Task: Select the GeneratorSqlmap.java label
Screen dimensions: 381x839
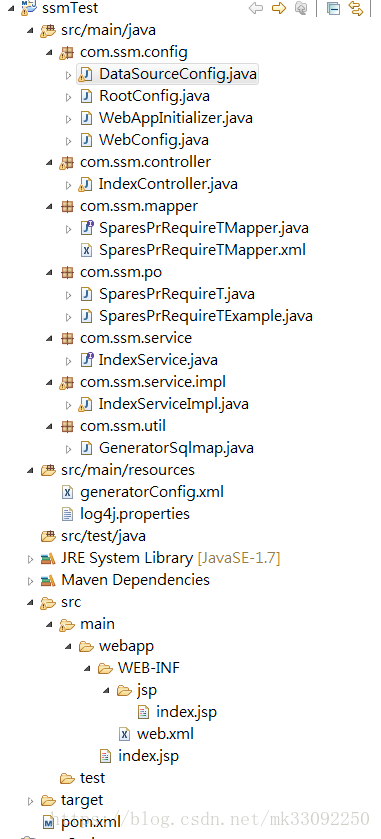Action: click(176, 448)
